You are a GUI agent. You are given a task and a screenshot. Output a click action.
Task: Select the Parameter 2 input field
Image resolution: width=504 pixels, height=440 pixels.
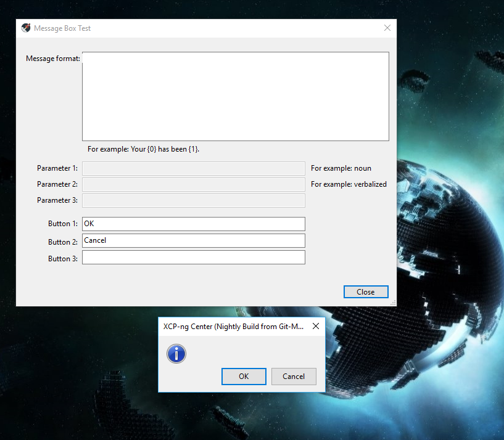click(x=193, y=184)
